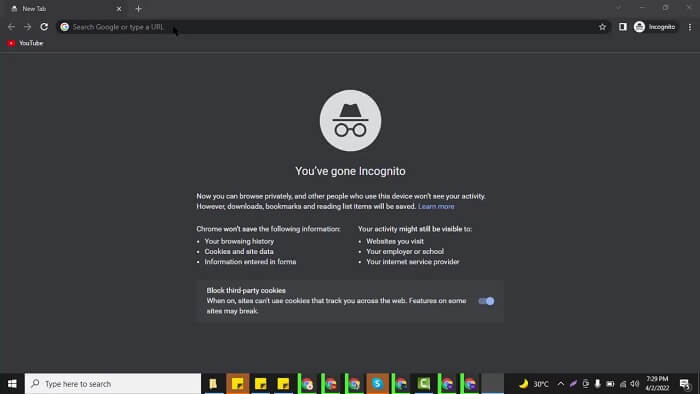Viewport: 700px width, 394px height.
Task: Click the tab search chevron in title bar
Action: click(618, 8)
